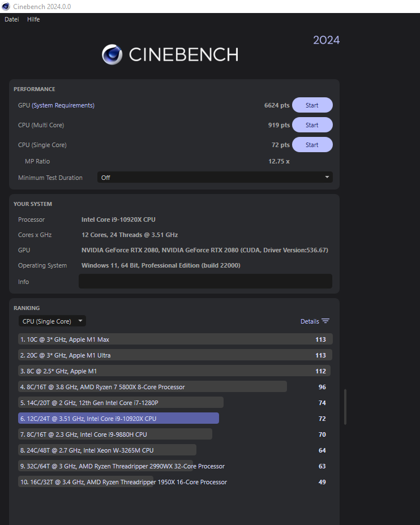Click the ranking list vertical scrollbar
Image resolution: width=420 pixels, height=525 pixels.
(345, 407)
